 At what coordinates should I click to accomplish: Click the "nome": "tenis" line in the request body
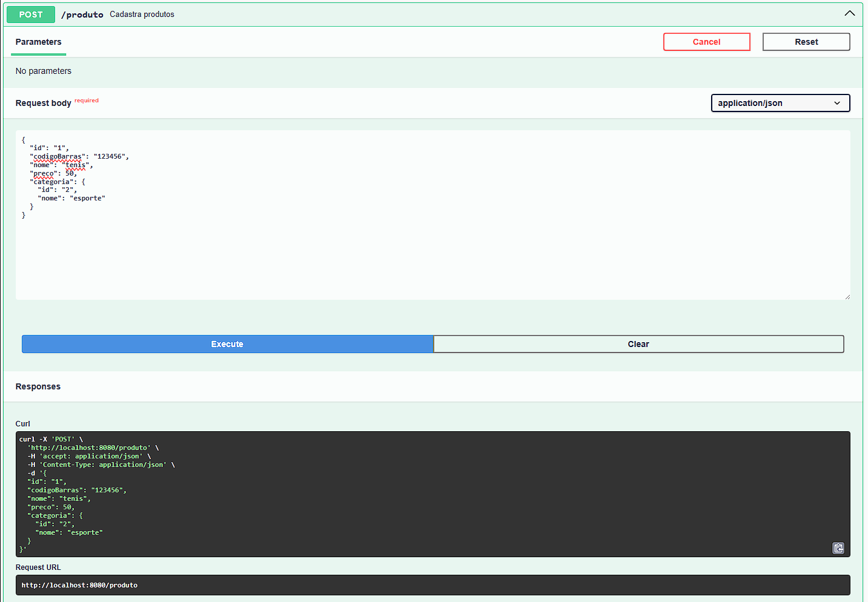61,165
